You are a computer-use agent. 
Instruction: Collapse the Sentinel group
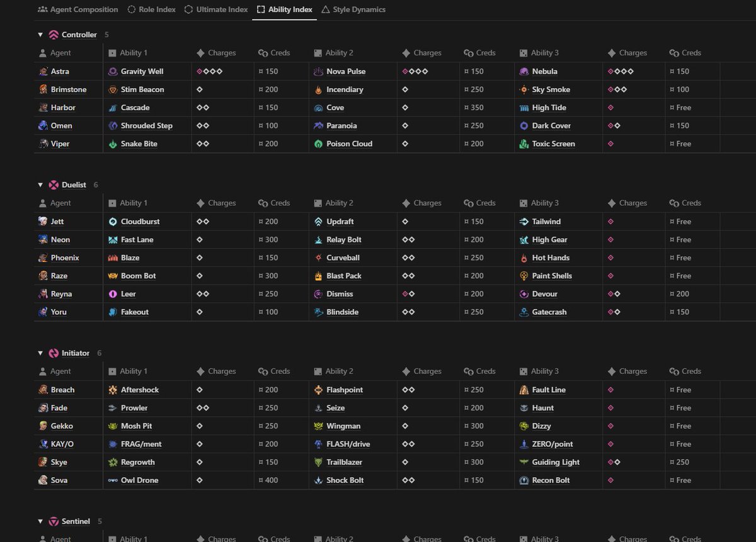(40, 521)
